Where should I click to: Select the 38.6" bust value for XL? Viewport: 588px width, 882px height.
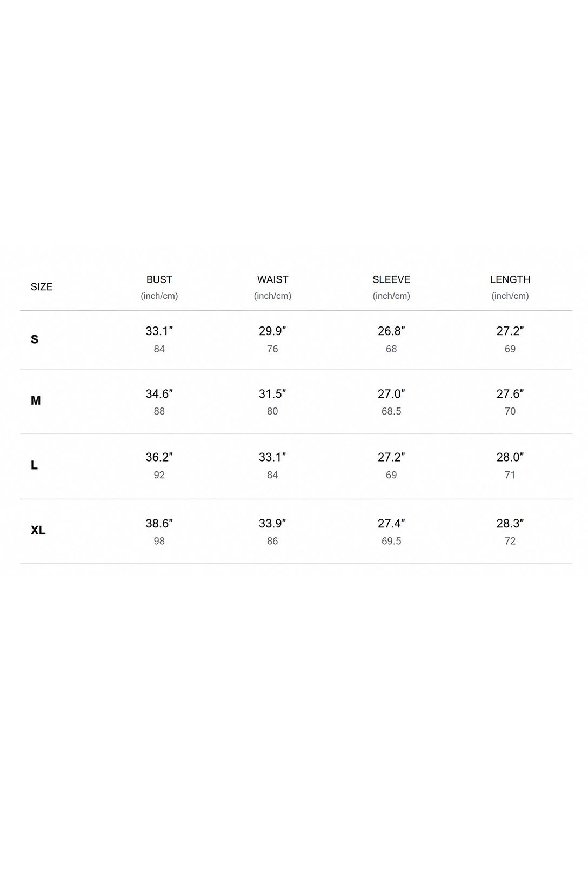pos(159,524)
